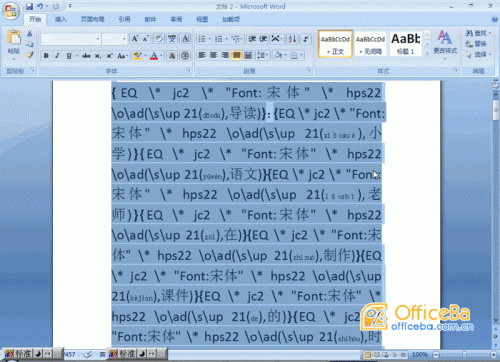This screenshot has height=362, width=500.
Task: Switch to the 页面布局 (Page Layout) tab
Action: pyautogui.click(x=93, y=19)
